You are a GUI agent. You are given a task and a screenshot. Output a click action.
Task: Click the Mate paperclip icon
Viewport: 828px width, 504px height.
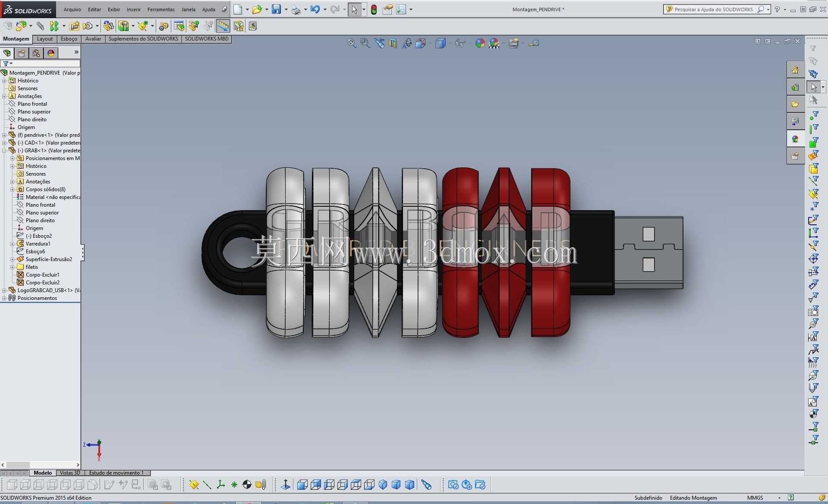(40, 26)
